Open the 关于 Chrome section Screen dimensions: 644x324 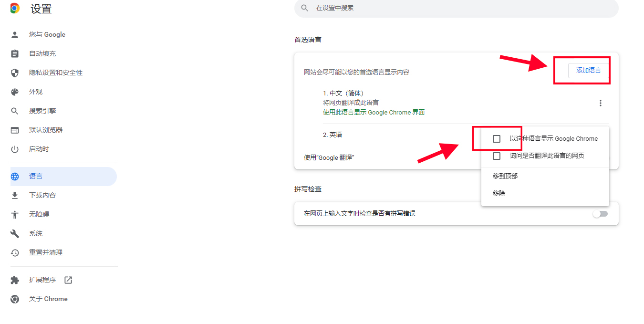(x=48, y=299)
